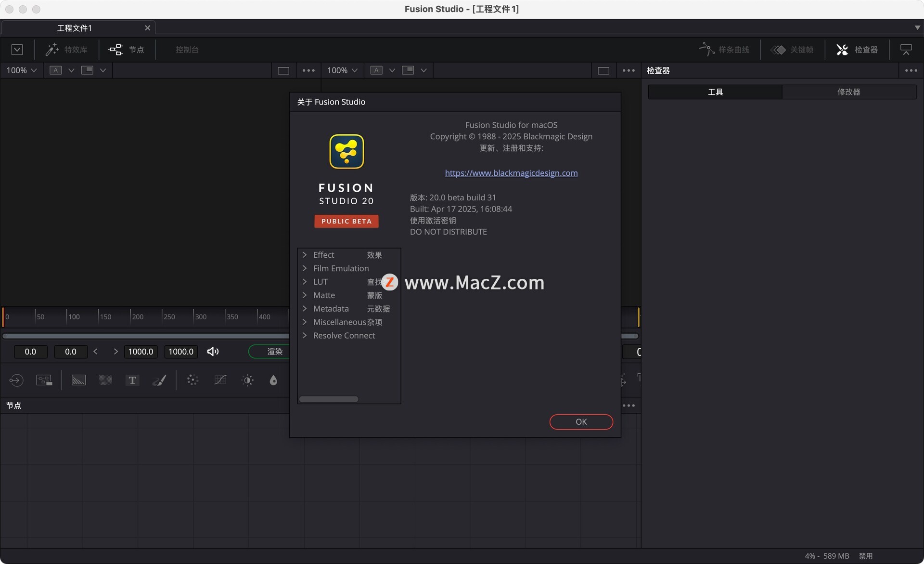Expand the Film Emulation tree item
This screenshot has width=924, height=564.
tap(305, 268)
